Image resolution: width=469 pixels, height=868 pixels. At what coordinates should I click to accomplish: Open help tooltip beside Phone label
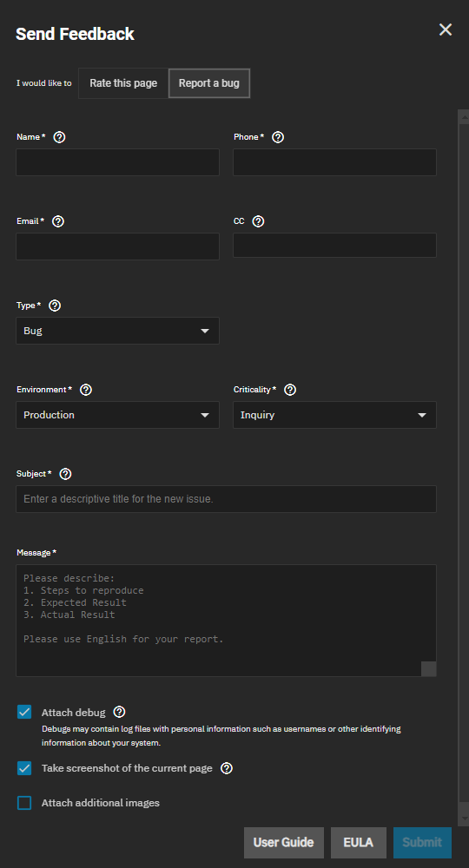tap(278, 137)
